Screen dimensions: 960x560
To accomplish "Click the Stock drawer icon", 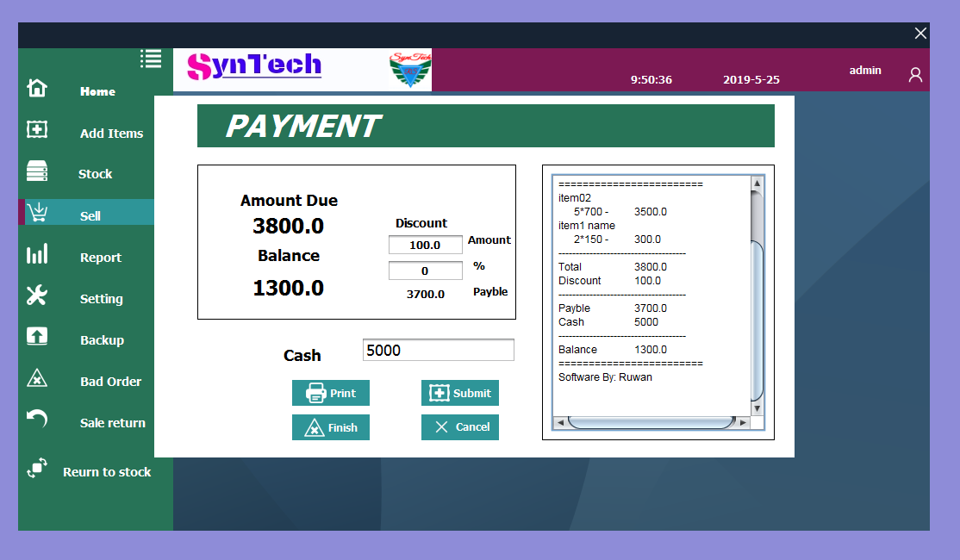I will [x=36, y=170].
